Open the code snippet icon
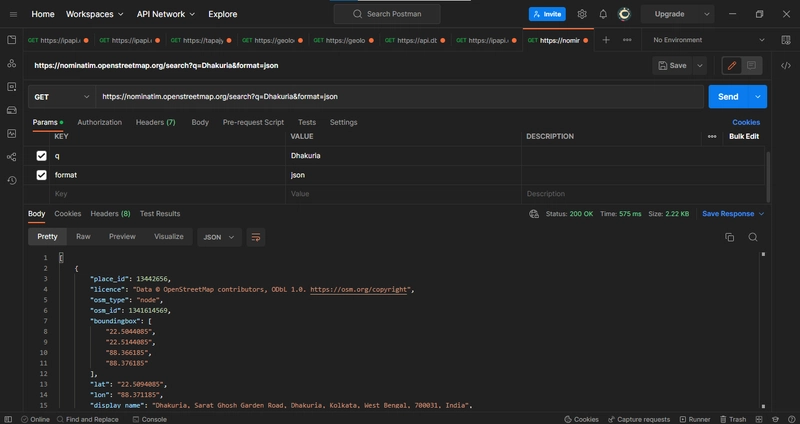Image resolution: width=800 pixels, height=424 pixels. [786, 65]
